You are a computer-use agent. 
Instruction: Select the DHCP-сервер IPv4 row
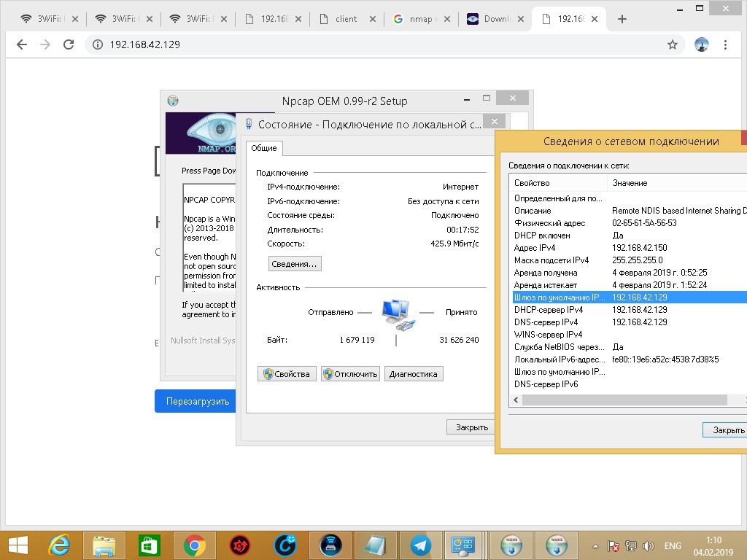[628, 309]
